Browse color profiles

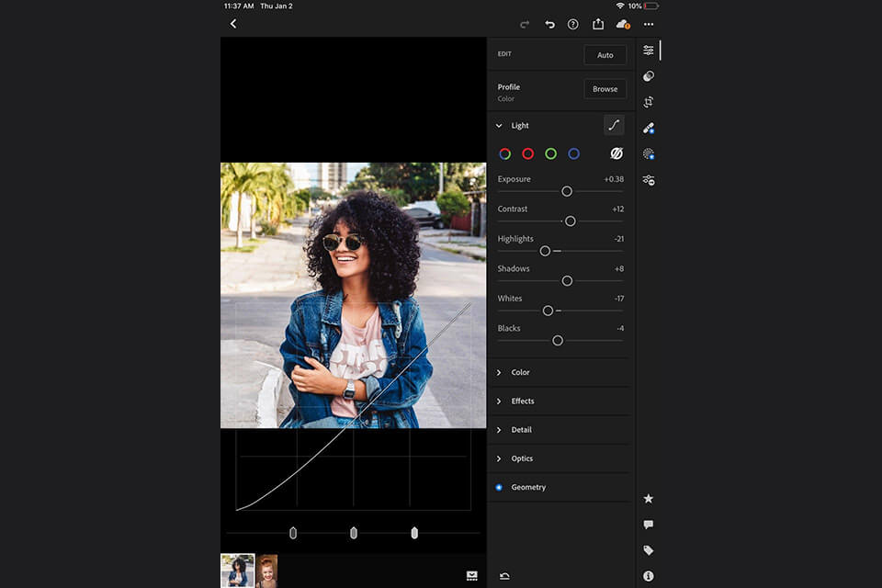[x=605, y=89]
